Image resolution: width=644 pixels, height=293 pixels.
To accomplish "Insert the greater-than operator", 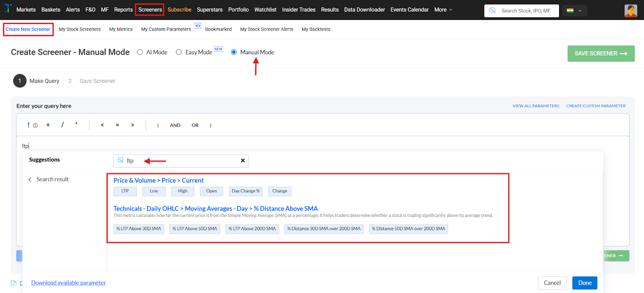I will pyautogui.click(x=132, y=125).
